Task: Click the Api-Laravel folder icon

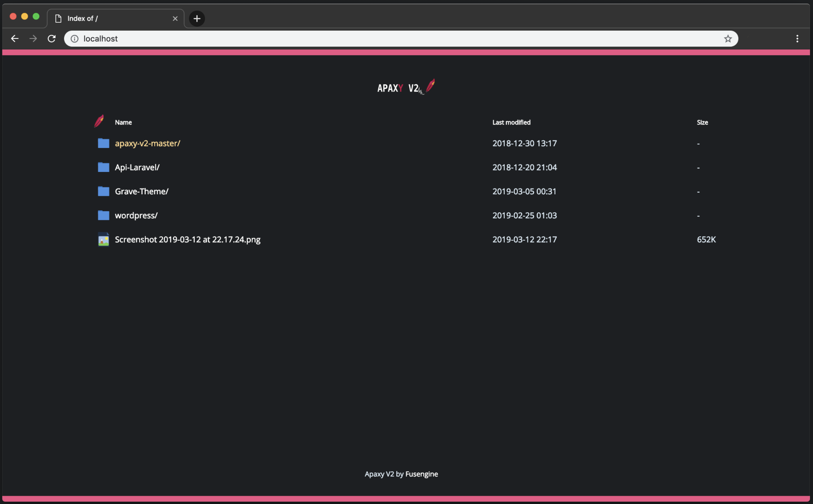Action: tap(103, 167)
